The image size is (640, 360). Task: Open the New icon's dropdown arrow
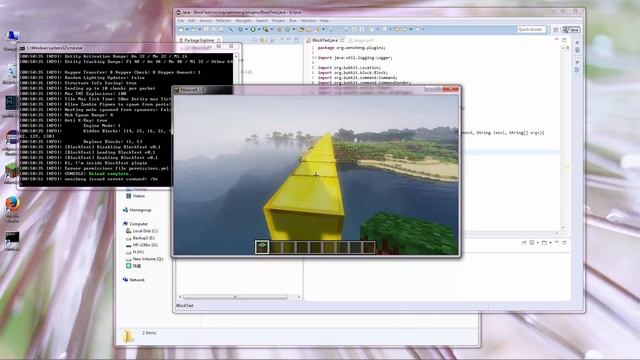point(187,29)
